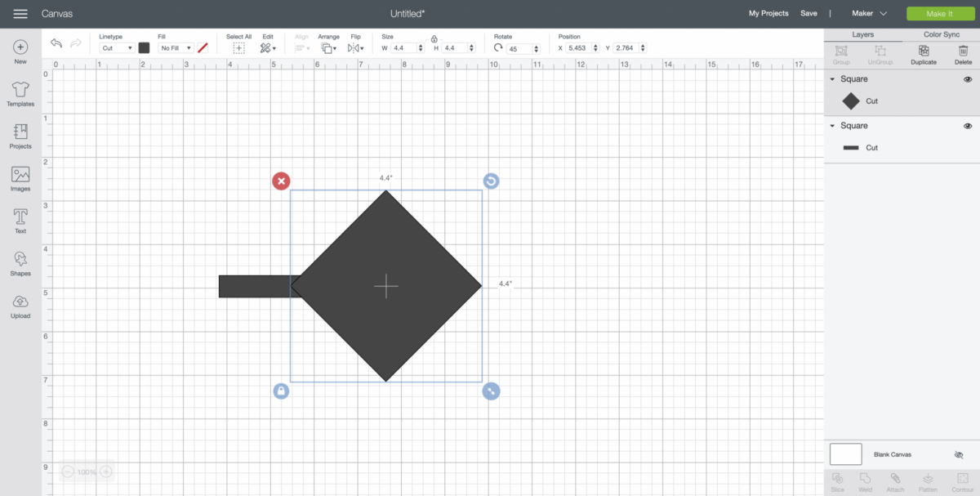Open the Flip dropdown
Screen dimensions: 980x496
355,48
